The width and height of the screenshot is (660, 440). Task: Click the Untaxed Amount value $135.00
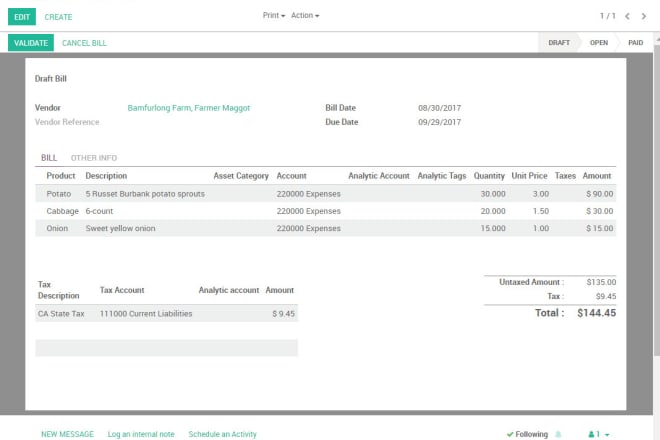click(x=601, y=282)
